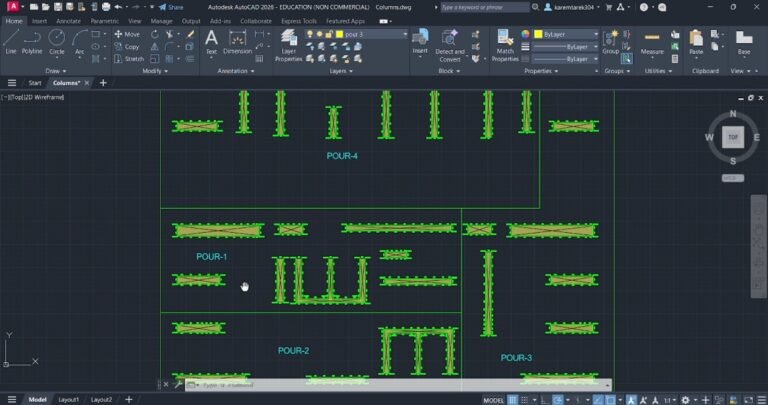The width and height of the screenshot is (768, 405).
Task: Click the Open file icon
Action: (x=46, y=7)
